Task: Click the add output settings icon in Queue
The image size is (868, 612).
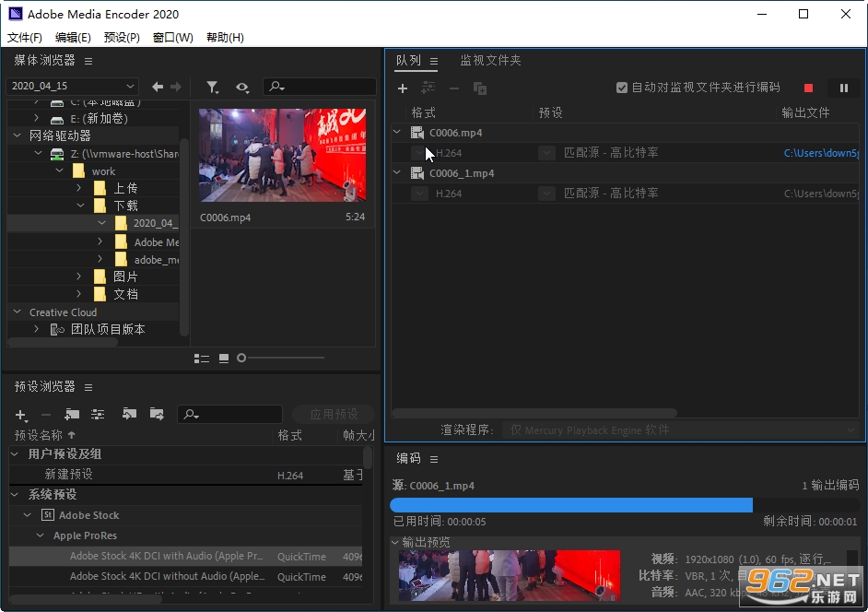Action: (x=428, y=88)
